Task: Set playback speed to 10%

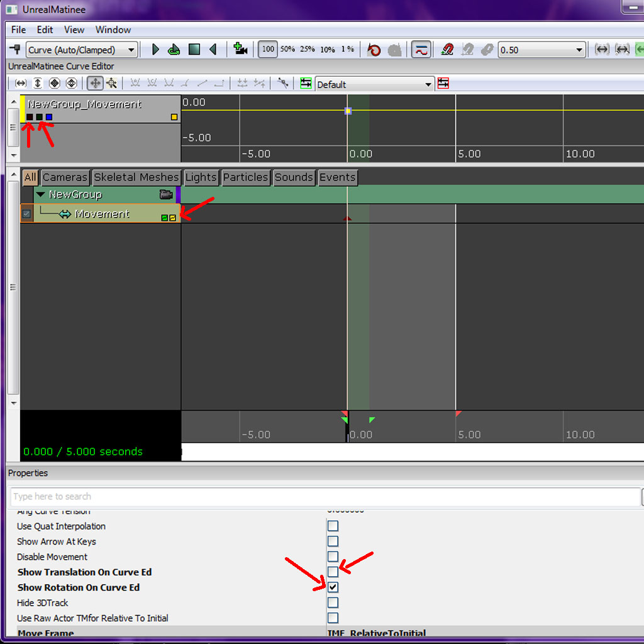Action: [x=327, y=50]
